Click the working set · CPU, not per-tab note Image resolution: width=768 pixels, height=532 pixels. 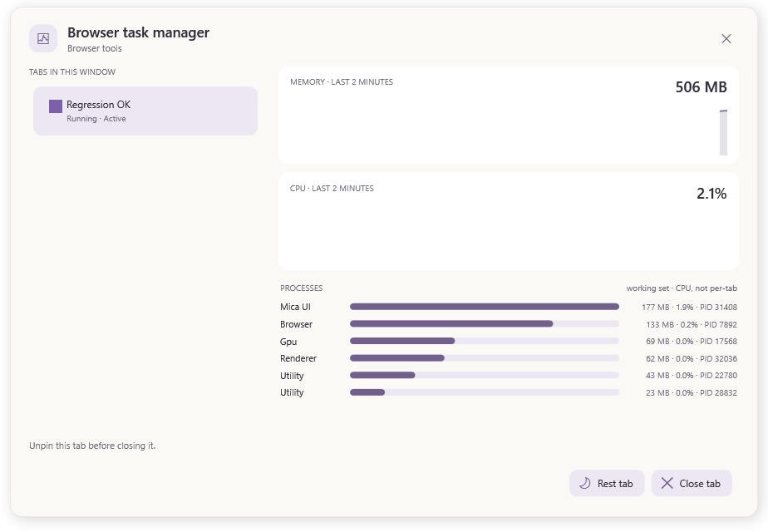(682, 288)
